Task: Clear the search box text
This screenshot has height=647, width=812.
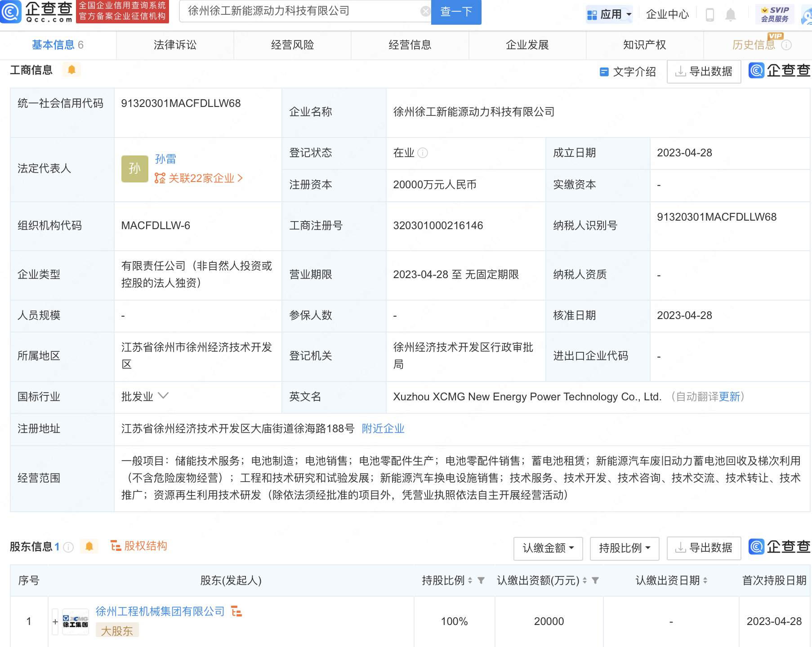Action: coord(425,11)
